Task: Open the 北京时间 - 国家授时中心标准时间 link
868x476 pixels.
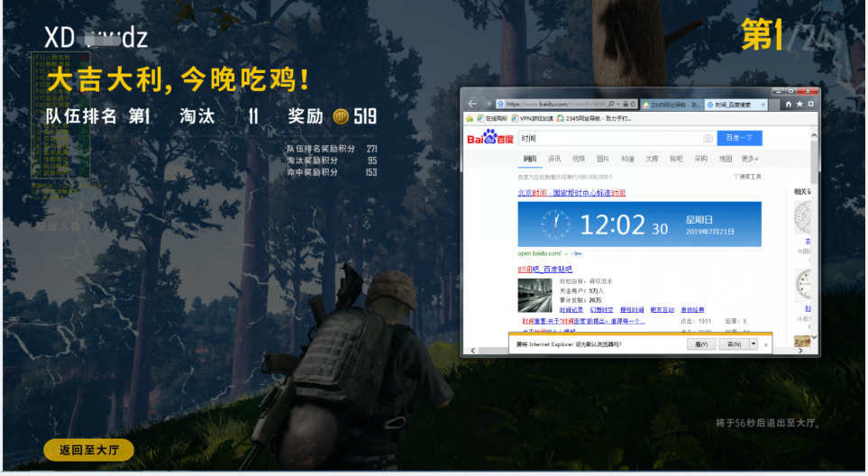Action: pyautogui.click(x=571, y=193)
